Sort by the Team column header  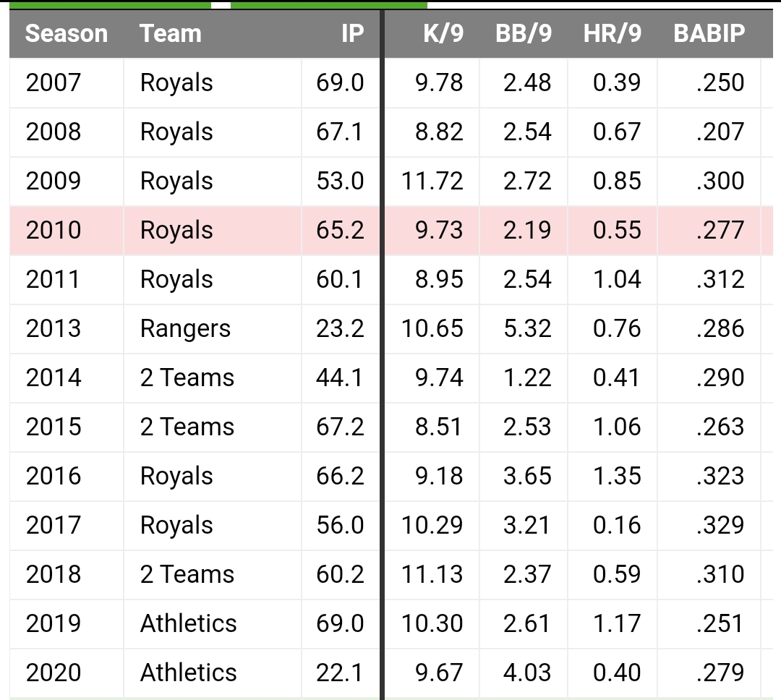(x=171, y=34)
